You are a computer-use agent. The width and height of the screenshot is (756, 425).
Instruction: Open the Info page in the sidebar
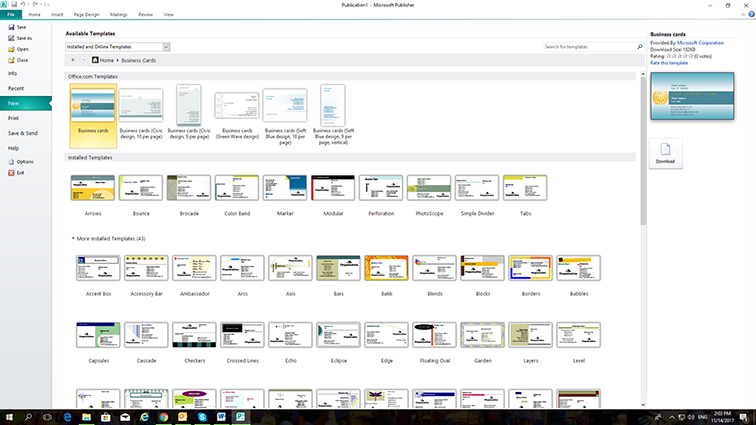click(x=13, y=73)
